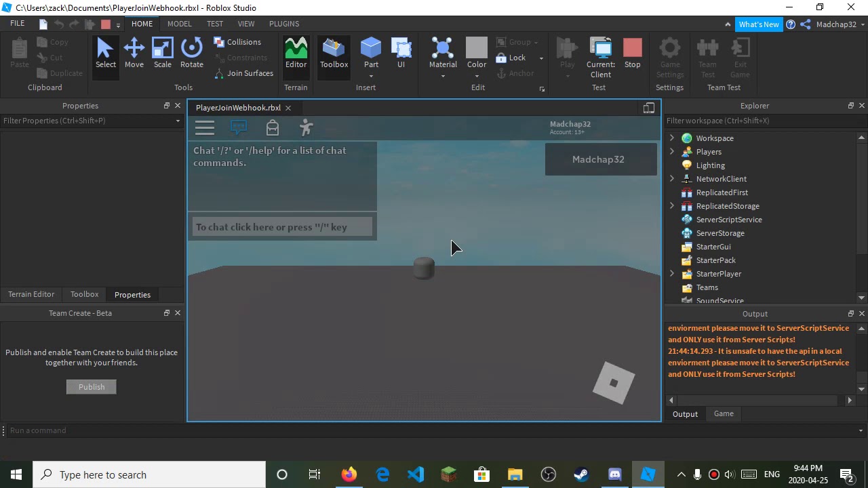Click Madchap32 in player list

tap(601, 159)
